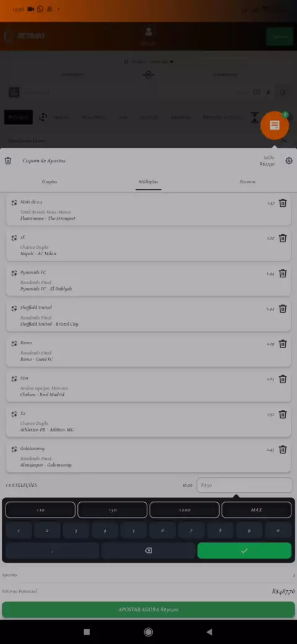Open bet slip settings gear
297x644 pixels.
pyautogui.click(x=289, y=160)
